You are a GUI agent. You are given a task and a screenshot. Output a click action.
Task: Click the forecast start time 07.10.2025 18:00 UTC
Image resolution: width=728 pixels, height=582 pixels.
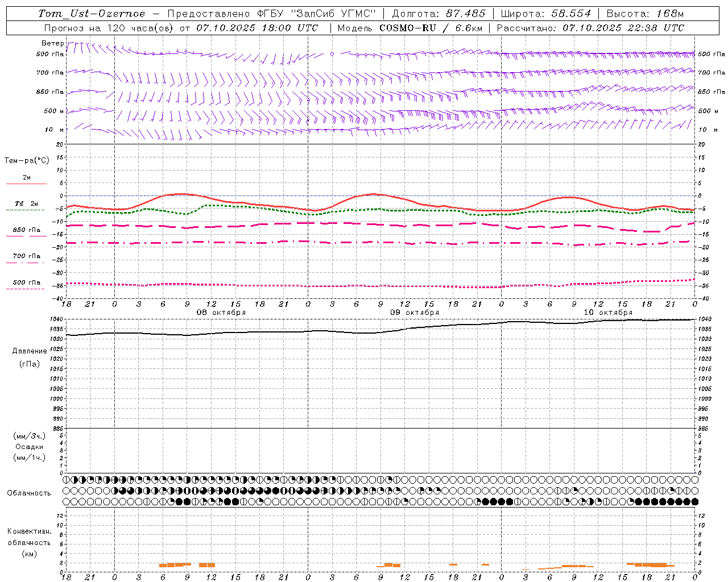(x=257, y=28)
